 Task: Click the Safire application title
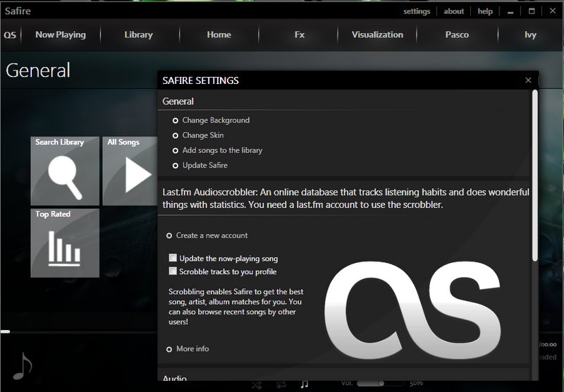coord(18,11)
